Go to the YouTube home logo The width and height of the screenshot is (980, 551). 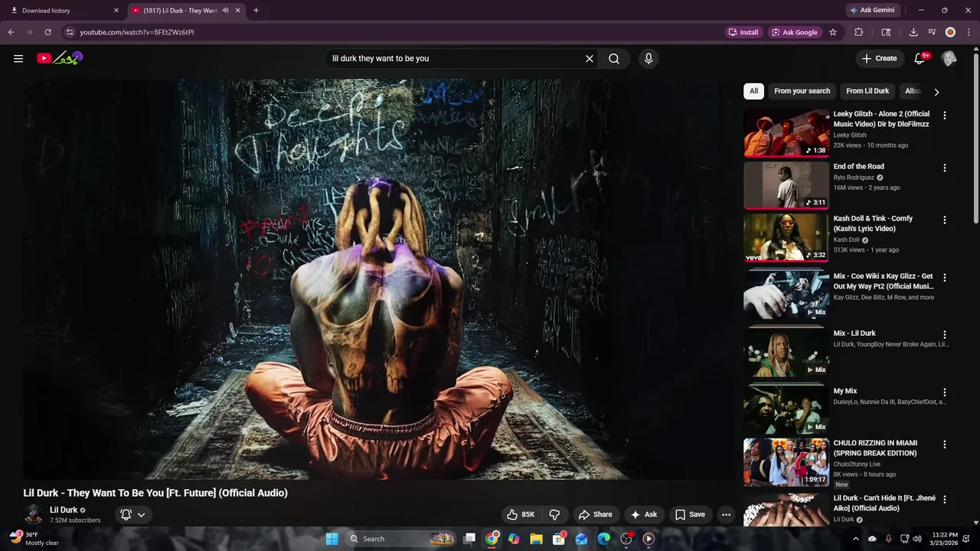[60, 58]
